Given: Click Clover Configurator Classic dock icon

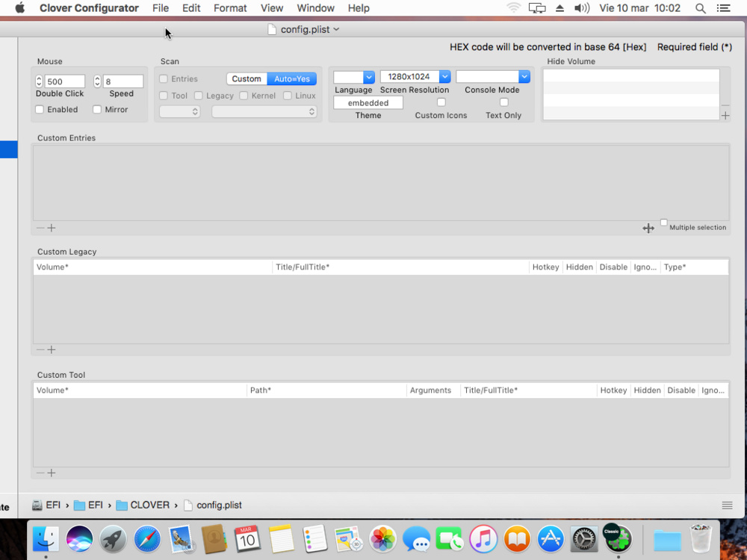Looking at the screenshot, I should pos(618,538).
